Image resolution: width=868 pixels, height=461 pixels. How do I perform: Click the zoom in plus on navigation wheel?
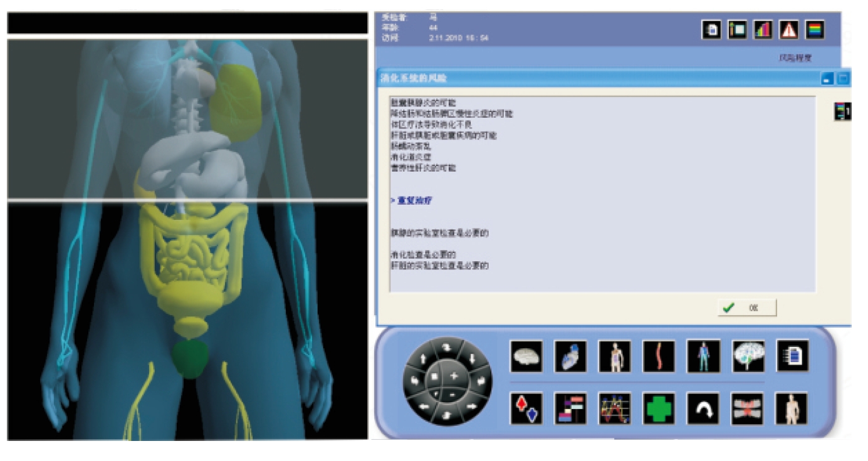point(454,376)
